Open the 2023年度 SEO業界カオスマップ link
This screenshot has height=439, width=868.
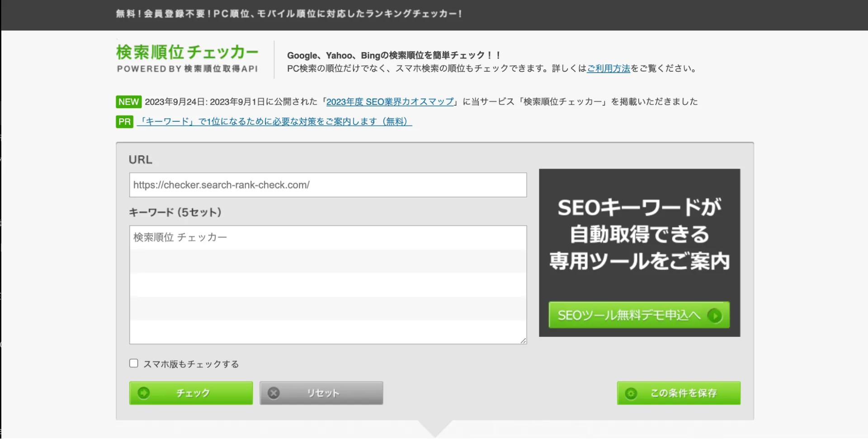click(x=390, y=102)
